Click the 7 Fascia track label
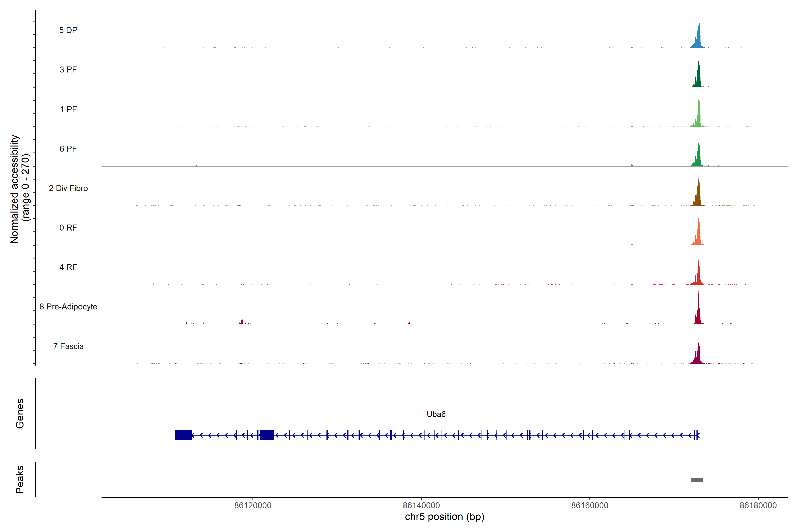 pyautogui.click(x=68, y=346)
